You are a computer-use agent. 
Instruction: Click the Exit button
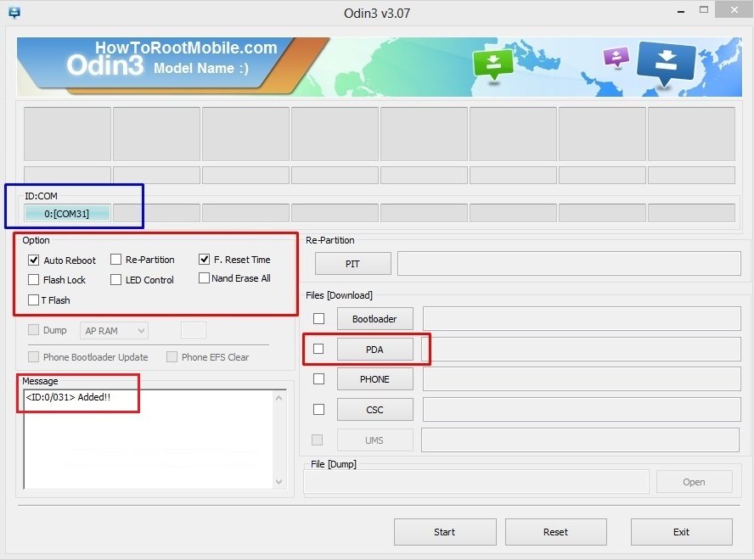pos(681,532)
